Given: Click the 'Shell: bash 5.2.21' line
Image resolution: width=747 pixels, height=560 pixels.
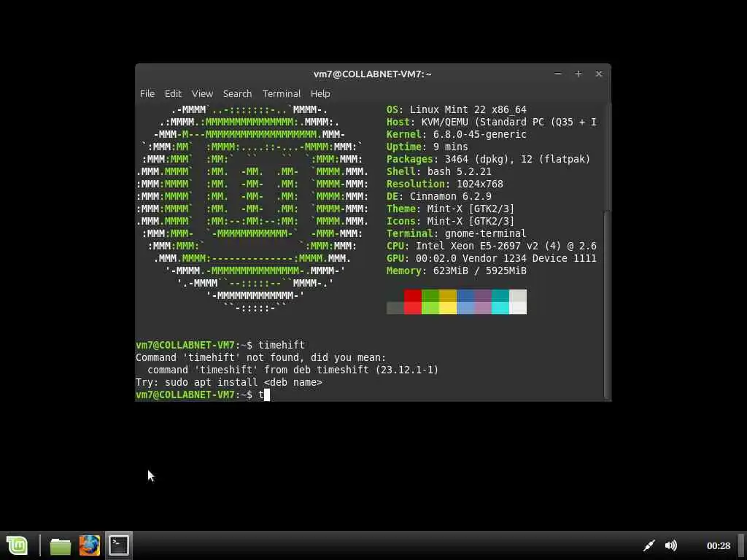Looking at the screenshot, I should click(x=438, y=171).
